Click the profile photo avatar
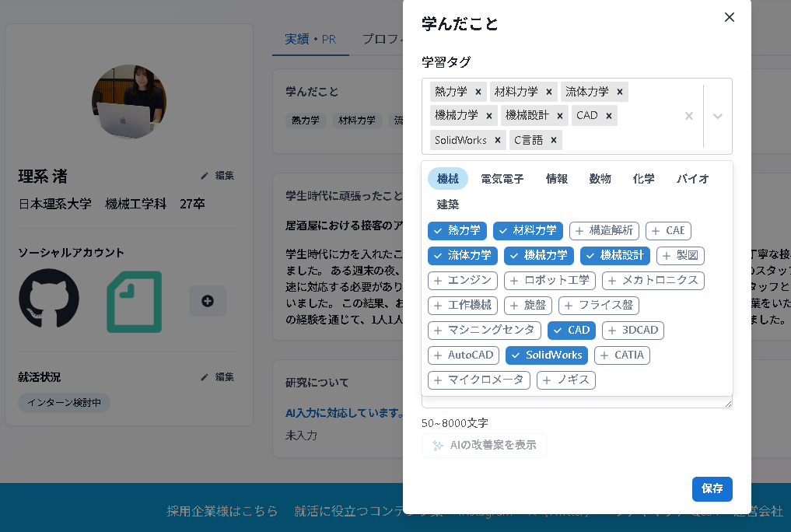 pos(129,101)
